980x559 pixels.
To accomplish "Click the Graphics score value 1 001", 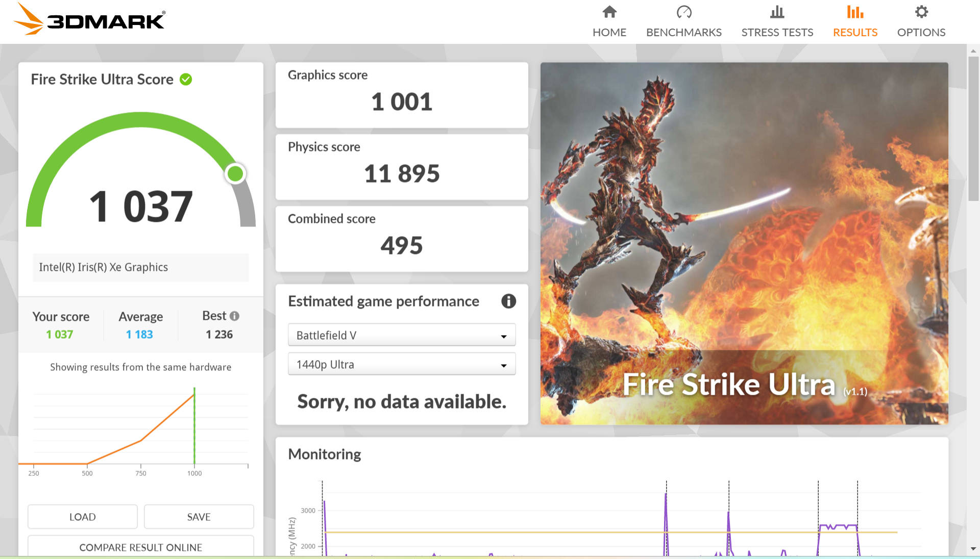I will click(x=402, y=101).
